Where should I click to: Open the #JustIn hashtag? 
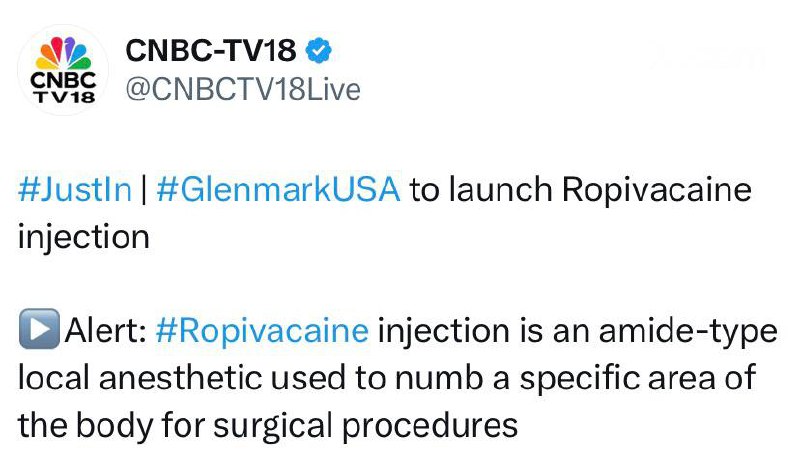pyautogui.click(x=75, y=190)
